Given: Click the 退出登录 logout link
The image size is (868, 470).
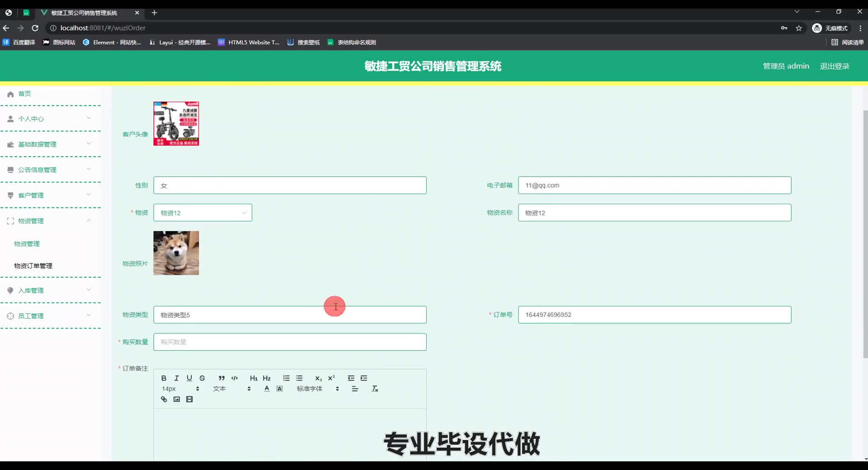Looking at the screenshot, I should (834, 66).
